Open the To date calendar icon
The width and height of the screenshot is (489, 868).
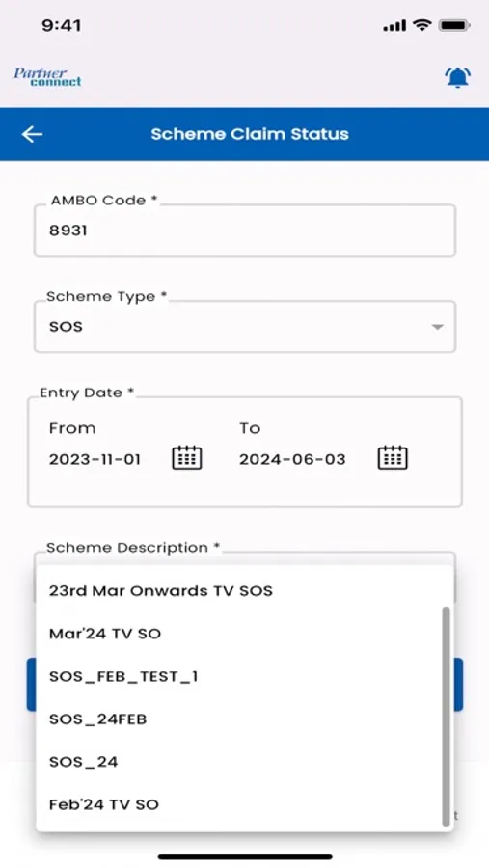[393, 458]
